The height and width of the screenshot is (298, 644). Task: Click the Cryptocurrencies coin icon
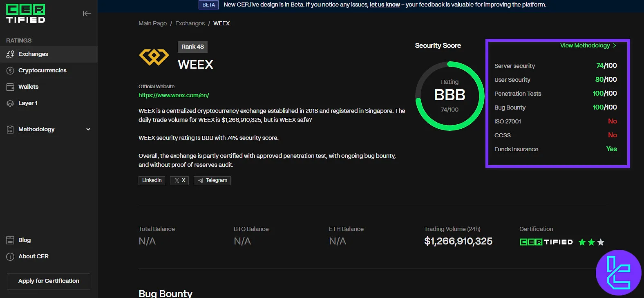point(10,70)
